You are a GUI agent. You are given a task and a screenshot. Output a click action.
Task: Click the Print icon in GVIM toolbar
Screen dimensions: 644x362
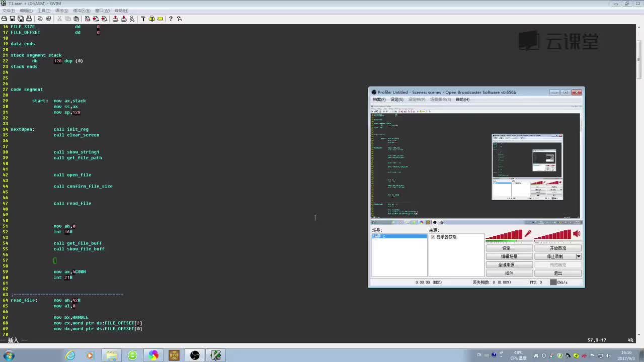[x=29, y=19]
